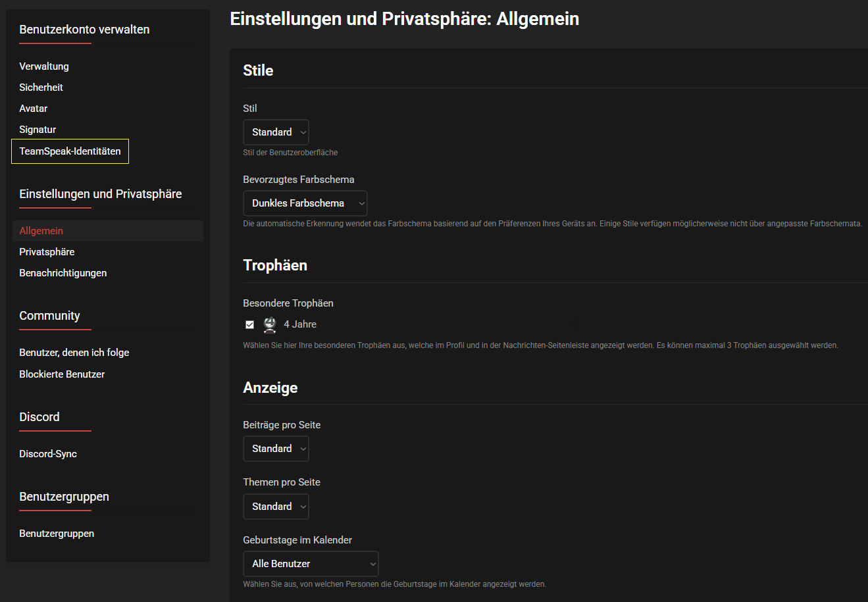Open Benutzergruppen link in sidebar
The image size is (868, 602).
click(x=57, y=534)
